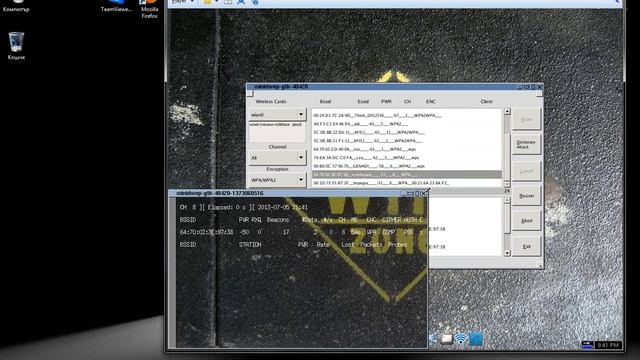Open the TeamViewer desktop shortcut
Viewport: 640px width, 360px height.
(x=116, y=6)
